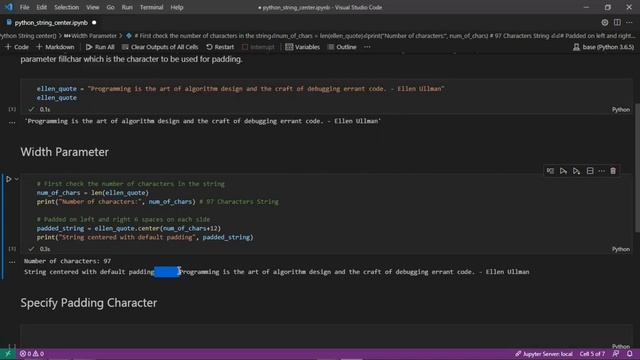Click the Interrupt kernel button
The width and height of the screenshot is (640, 360).
pyautogui.click(x=258, y=47)
